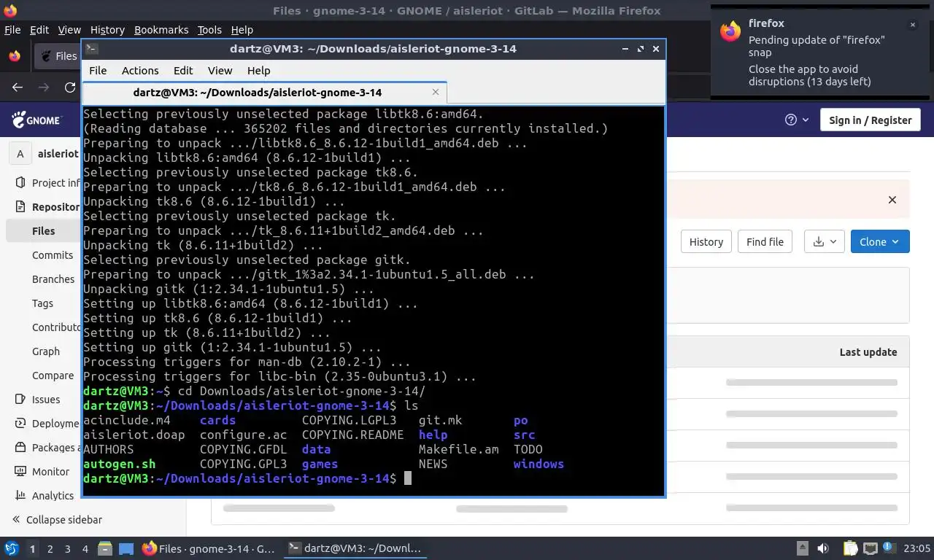Switch to workspace 1 in taskbar

coord(32,548)
